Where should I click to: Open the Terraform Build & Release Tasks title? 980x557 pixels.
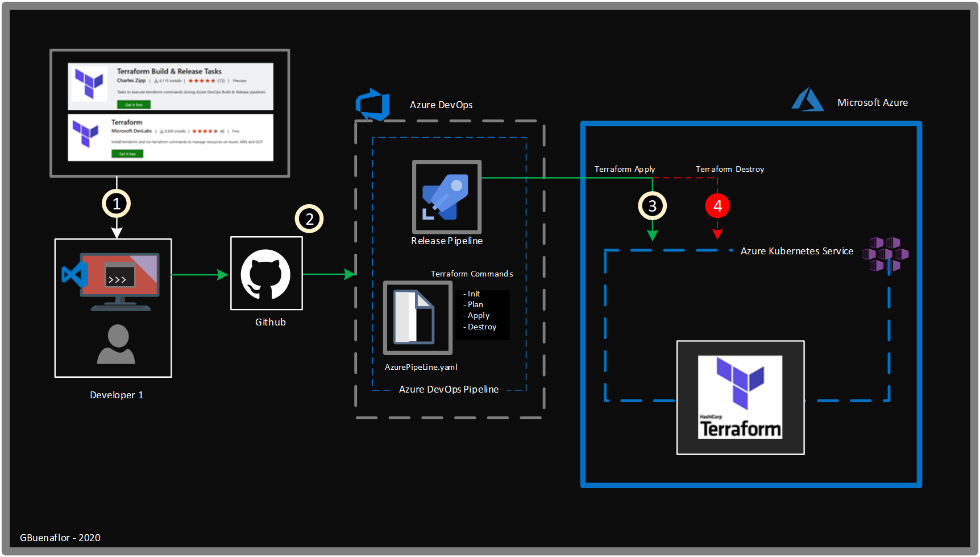point(169,71)
